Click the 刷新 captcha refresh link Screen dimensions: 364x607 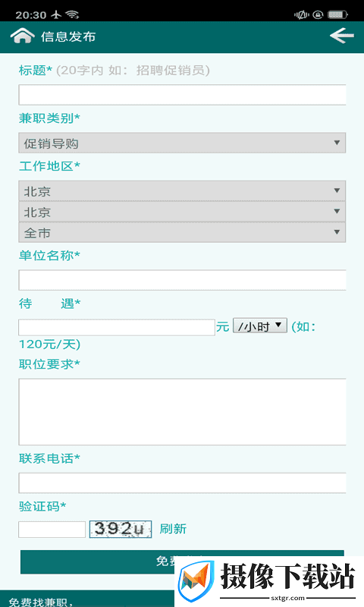(173, 529)
